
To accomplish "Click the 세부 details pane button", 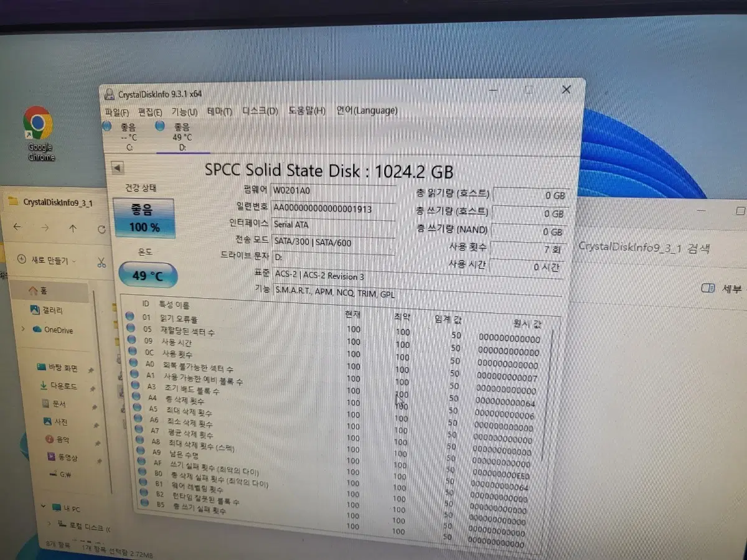I will [x=722, y=289].
